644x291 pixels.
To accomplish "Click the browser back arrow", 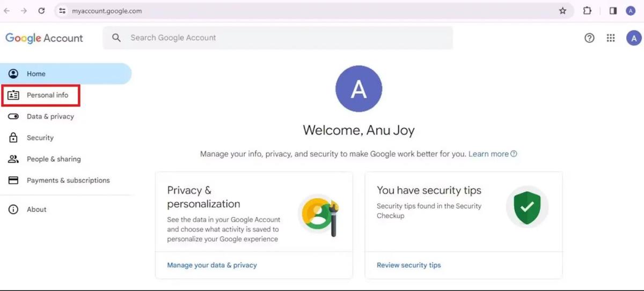I will pyautogui.click(x=7, y=11).
